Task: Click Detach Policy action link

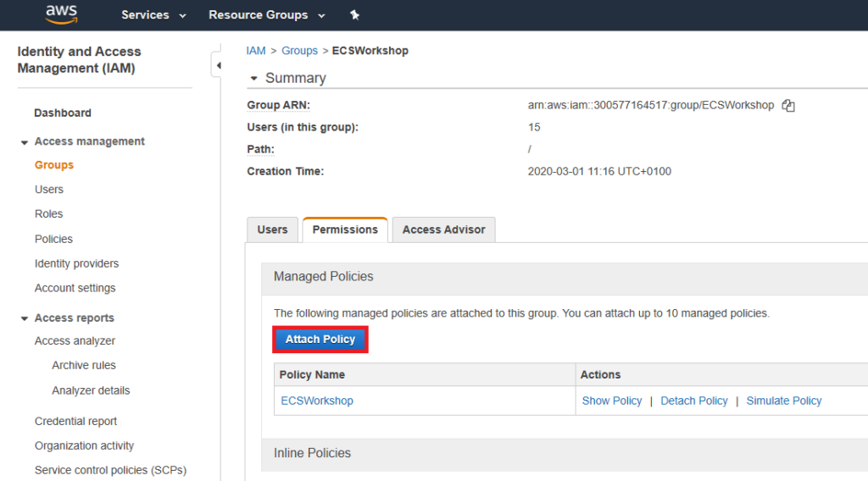Action: [693, 401]
